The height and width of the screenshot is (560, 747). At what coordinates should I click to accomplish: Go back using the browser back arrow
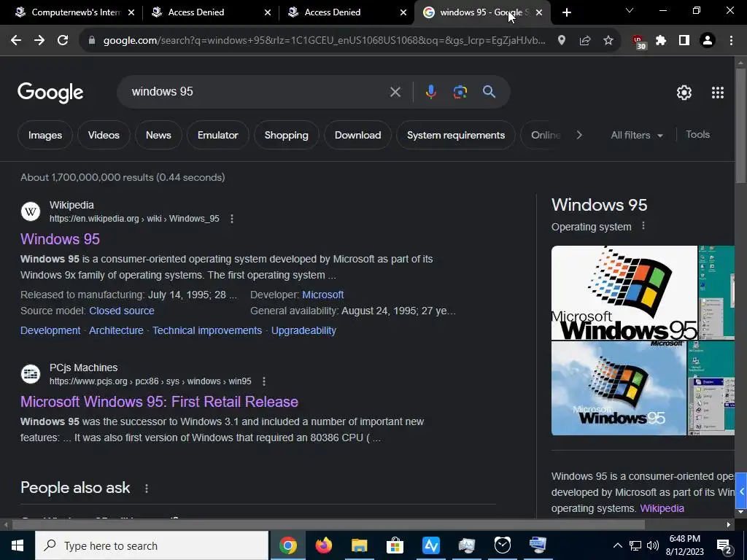tap(16, 41)
